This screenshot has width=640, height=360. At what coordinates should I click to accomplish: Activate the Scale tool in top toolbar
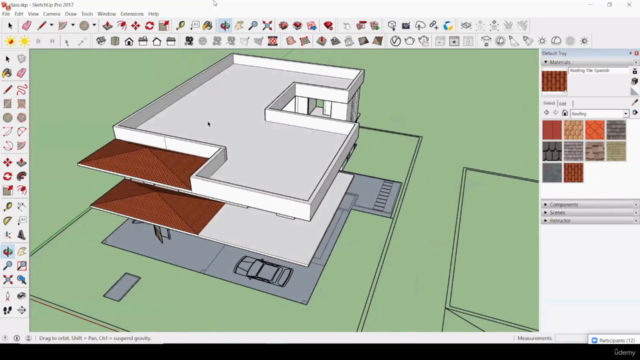pyautogui.click(x=164, y=26)
